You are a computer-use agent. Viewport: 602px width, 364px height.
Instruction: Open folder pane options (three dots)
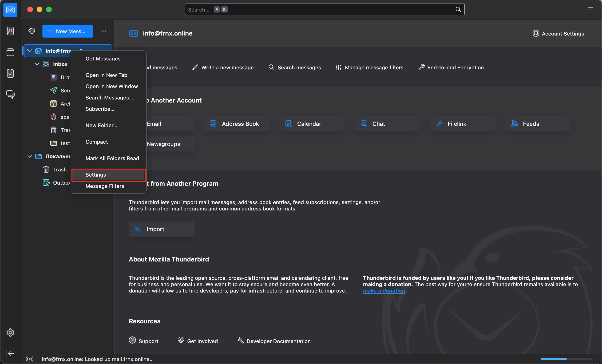[104, 31]
